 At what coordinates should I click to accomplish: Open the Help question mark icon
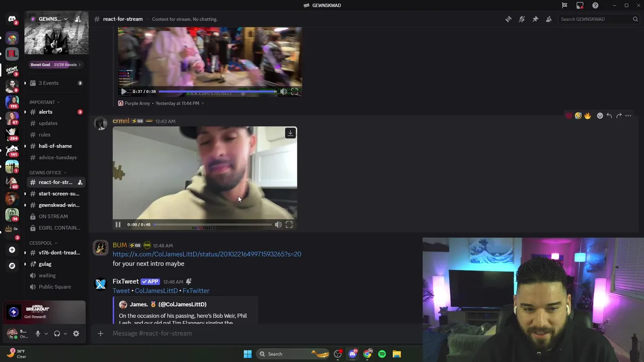click(x=595, y=6)
